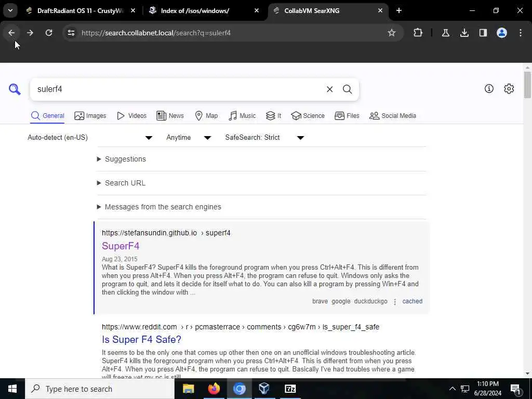Click the three-dot icon beside cached
532x399 pixels.
click(395, 302)
